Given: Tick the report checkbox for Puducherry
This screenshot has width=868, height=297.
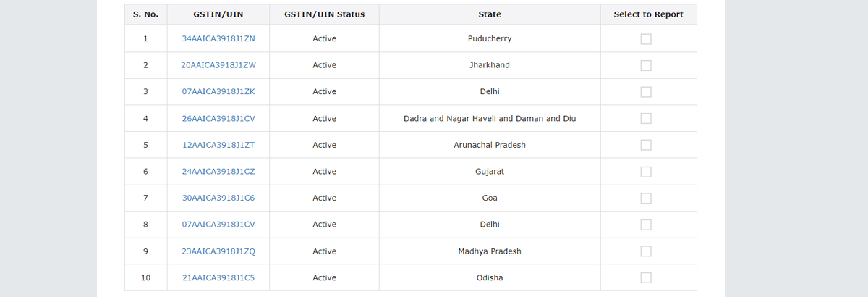Looking at the screenshot, I should pos(646,38).
